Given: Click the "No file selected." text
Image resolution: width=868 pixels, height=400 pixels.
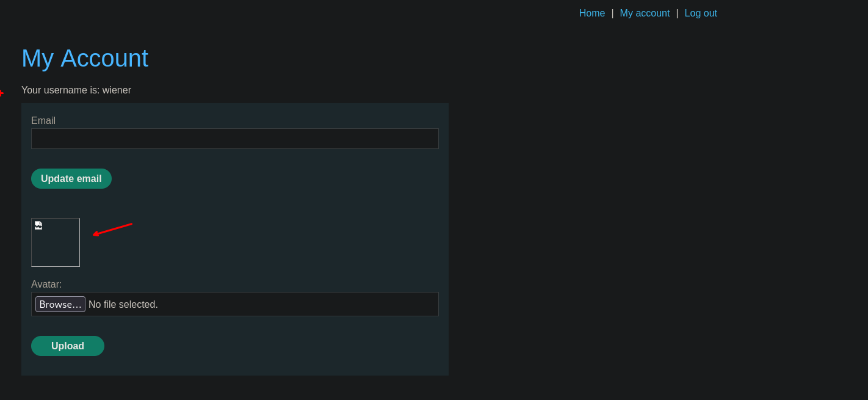Looking at the screenshot, I should pos(123,304).
